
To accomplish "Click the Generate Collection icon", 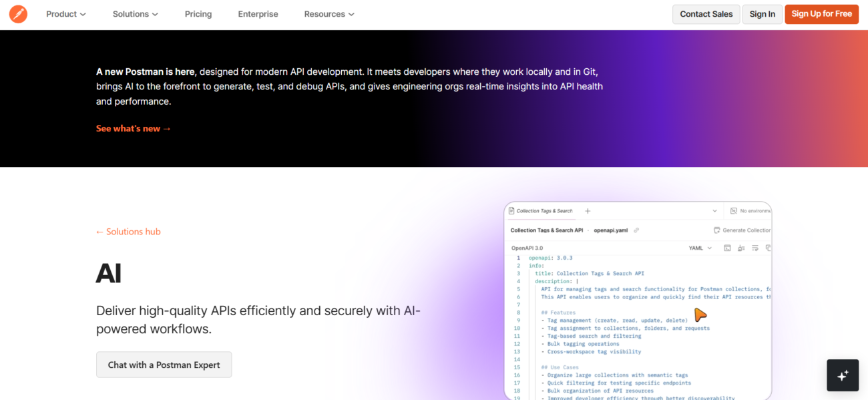I will [717, 230].
